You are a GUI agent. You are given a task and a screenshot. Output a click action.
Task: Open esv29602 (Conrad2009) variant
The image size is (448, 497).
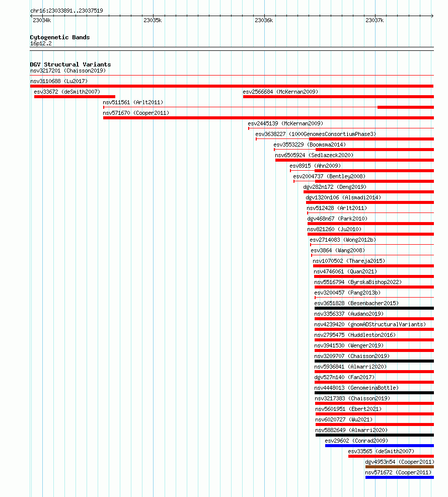coord(356,441)
